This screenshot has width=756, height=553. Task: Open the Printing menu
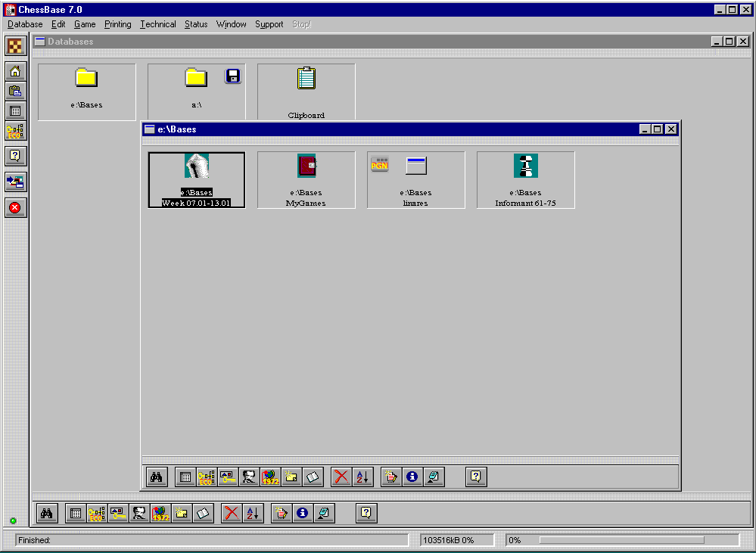coord(117,24)
